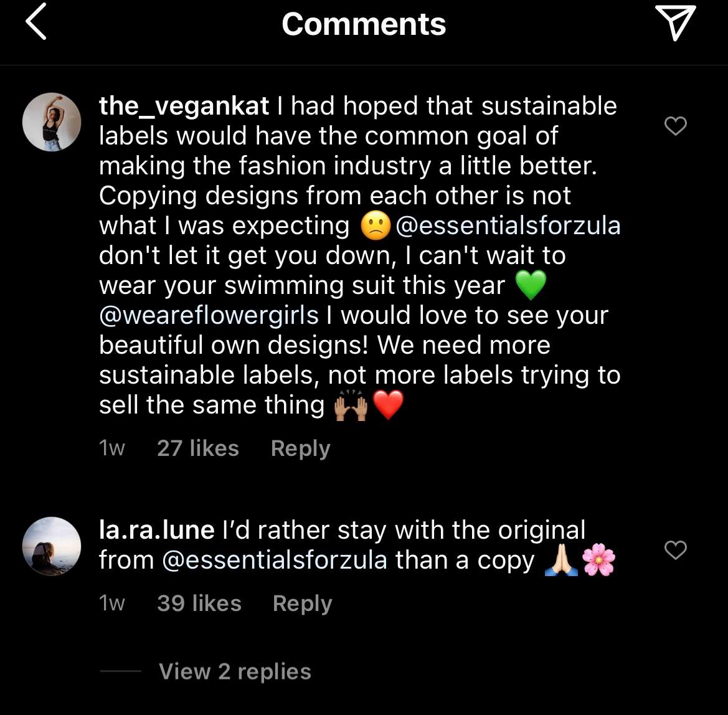728x715 pixels.
Task: Open the share paper plane icon
Action: [675, 24]
